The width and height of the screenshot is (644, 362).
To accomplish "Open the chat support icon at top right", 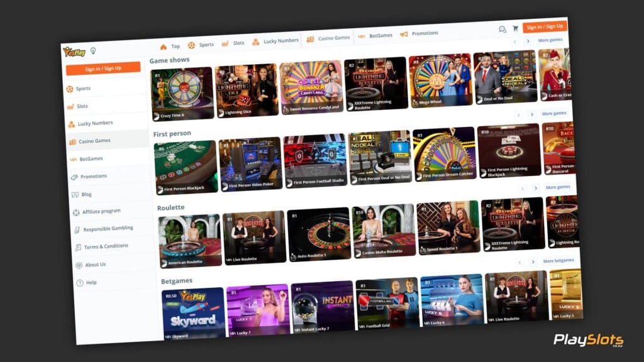I will click(502, 29).
